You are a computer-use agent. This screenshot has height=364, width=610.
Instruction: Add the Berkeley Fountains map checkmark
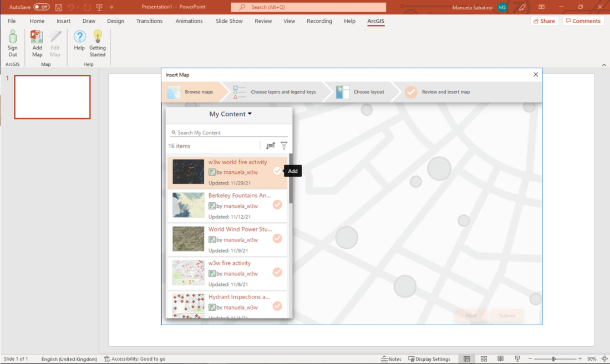coord(277,205)
